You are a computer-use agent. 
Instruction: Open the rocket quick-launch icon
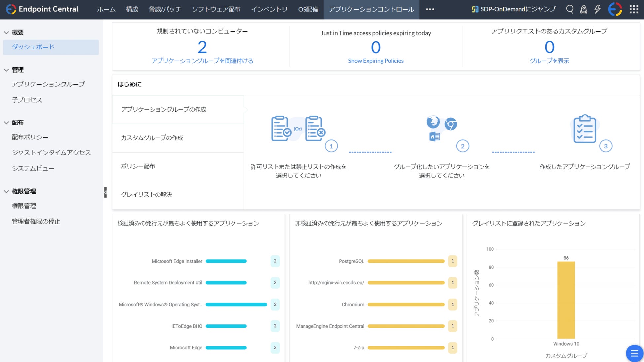584,9
